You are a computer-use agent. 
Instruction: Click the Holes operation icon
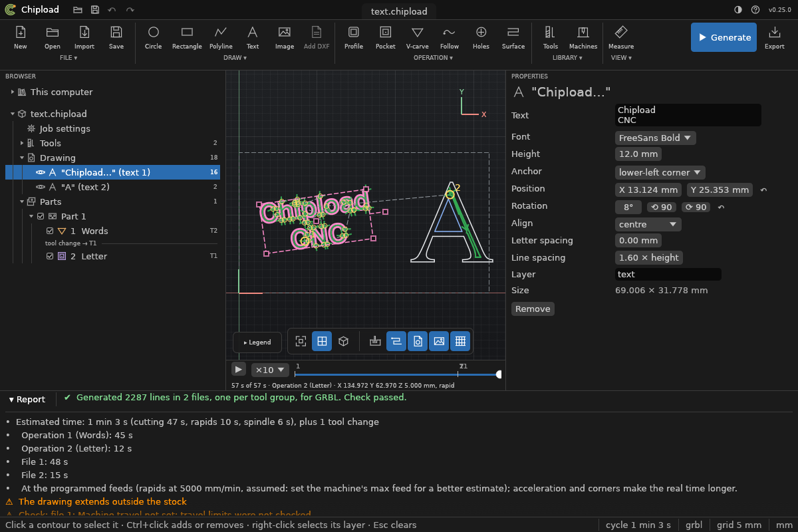[x=481, y=37]
